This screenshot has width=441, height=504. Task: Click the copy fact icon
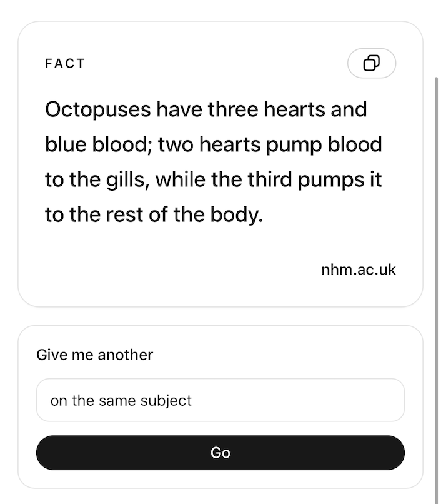(372, 63)
